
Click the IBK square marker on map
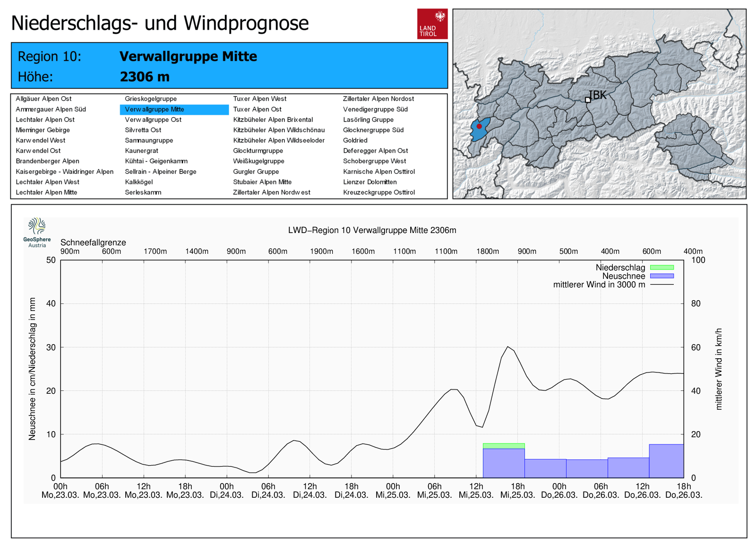click(x=588, y=100)
